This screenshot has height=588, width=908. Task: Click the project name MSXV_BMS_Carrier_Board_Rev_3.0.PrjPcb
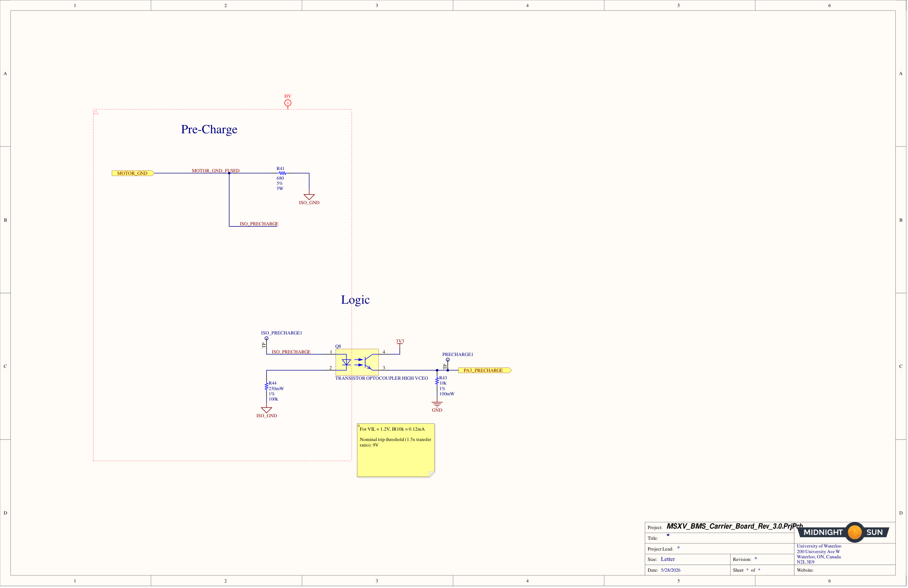pyautogui.click(x=735, y=526)
